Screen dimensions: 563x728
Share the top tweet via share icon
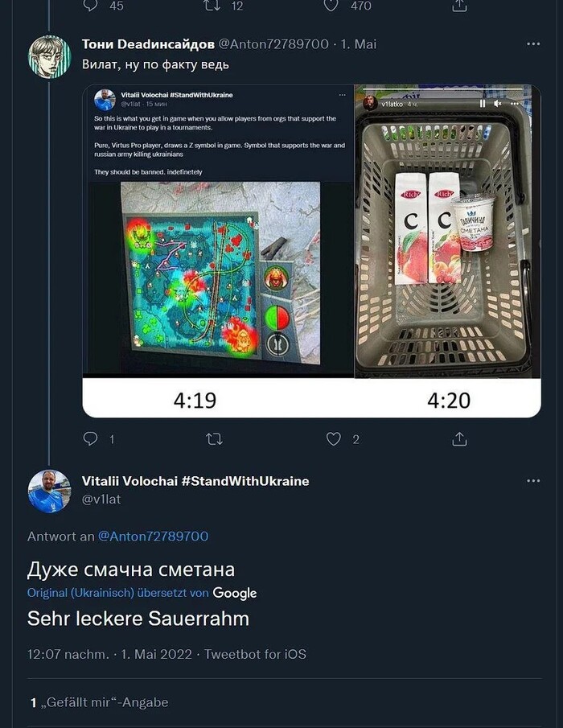(x=459, y=6)
